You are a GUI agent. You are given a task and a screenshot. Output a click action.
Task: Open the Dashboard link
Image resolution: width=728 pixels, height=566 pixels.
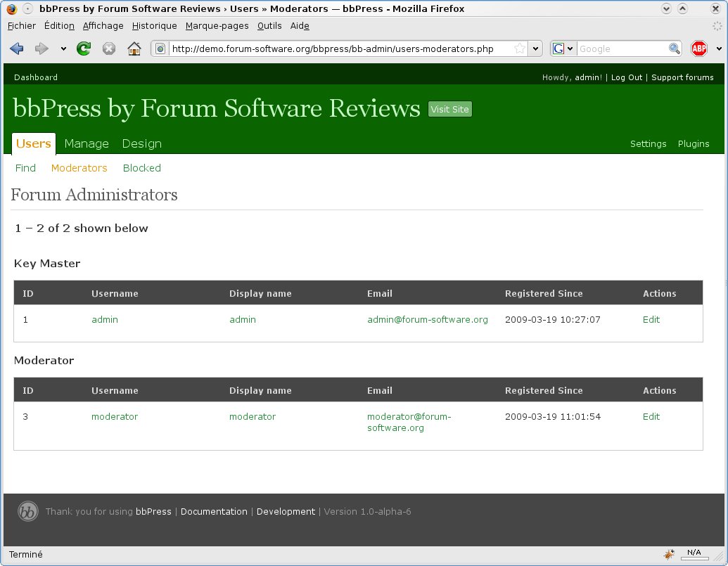click(x=36, y=77)
